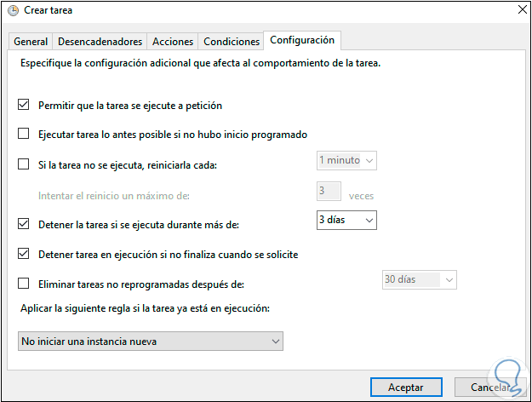Click the Crear tarea clock icon

coord(12,11)
